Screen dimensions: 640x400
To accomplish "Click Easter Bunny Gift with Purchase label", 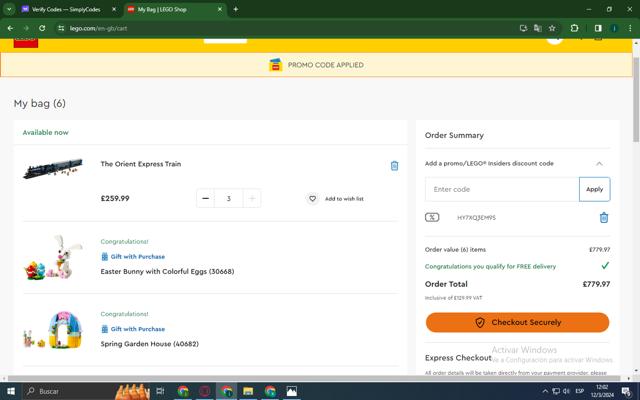I will [133, 257].
